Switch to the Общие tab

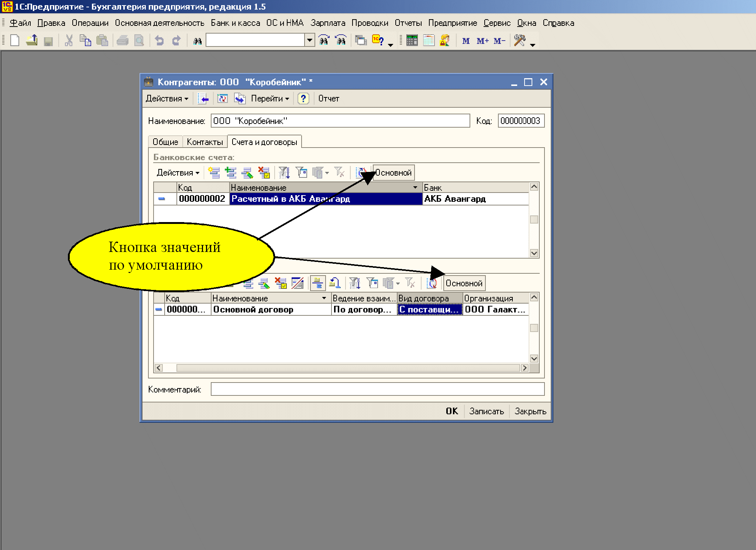pos(165,142)
